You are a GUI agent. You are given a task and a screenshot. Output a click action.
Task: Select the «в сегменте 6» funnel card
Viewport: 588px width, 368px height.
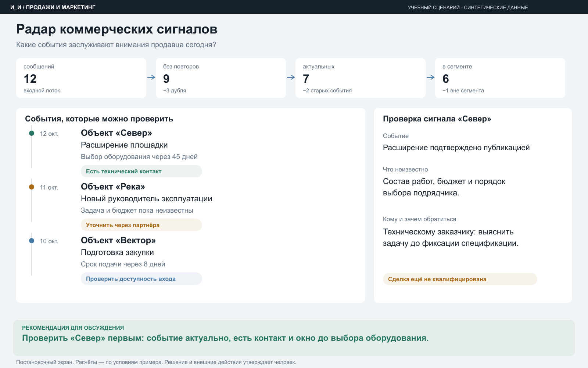[x=500, y=78]
